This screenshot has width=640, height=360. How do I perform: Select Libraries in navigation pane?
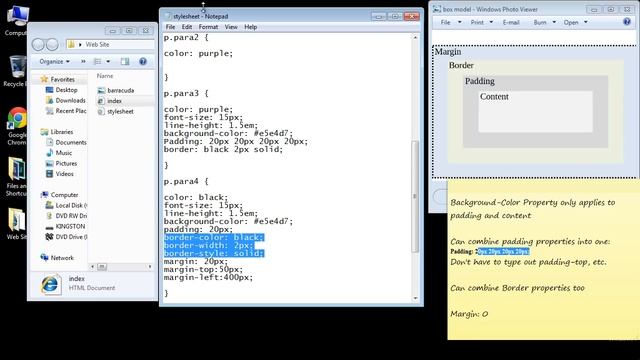[62, 132]
